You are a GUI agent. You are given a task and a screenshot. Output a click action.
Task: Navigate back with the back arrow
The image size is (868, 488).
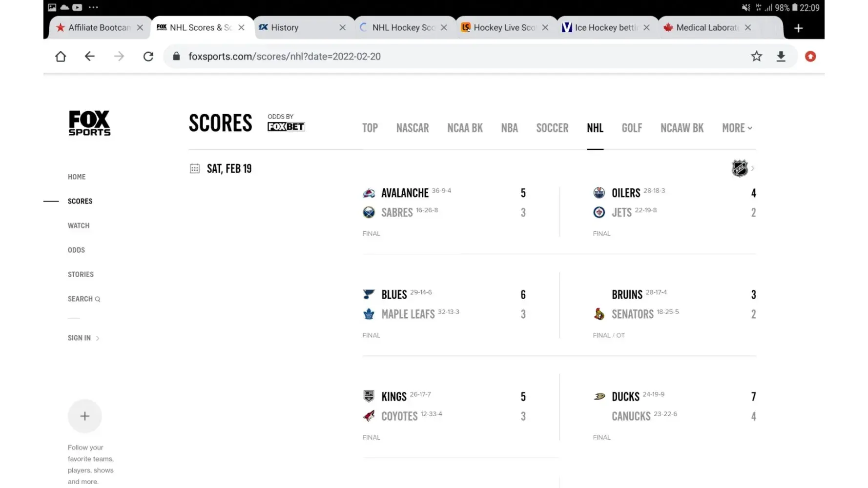tap(89, 57)
